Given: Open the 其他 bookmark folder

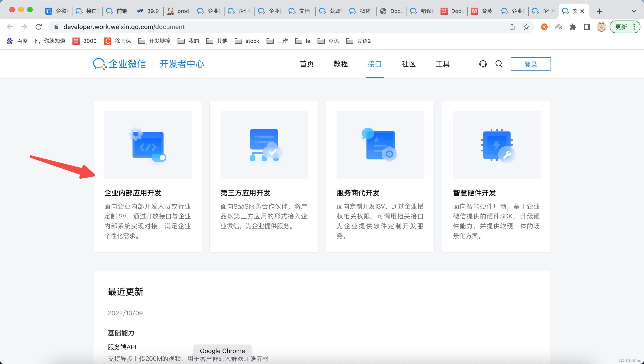Looking at the screenshot, I should coord(217,41).
